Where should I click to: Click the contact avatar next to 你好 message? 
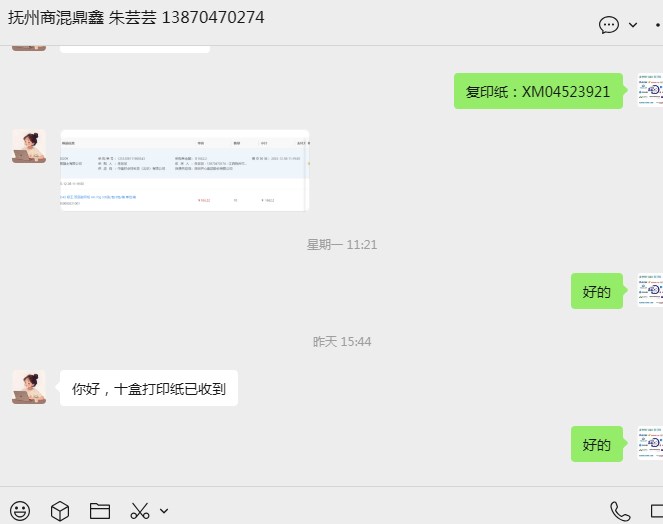point(29,387)
